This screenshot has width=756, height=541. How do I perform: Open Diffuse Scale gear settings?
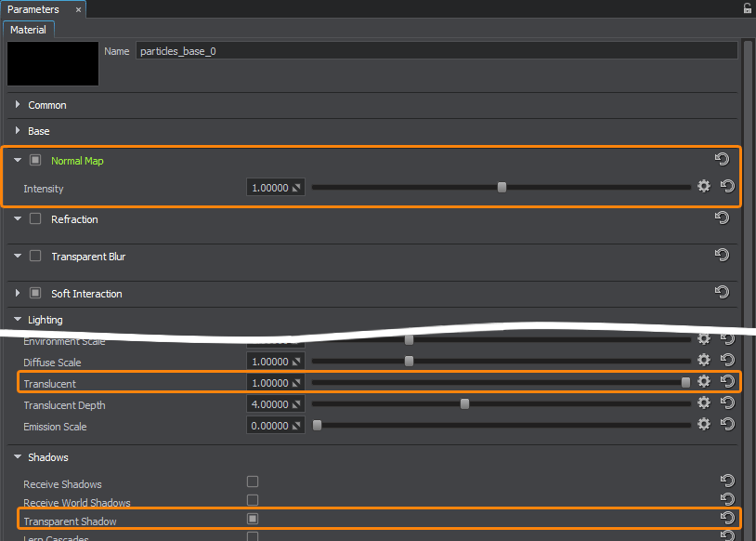(704, 360)
